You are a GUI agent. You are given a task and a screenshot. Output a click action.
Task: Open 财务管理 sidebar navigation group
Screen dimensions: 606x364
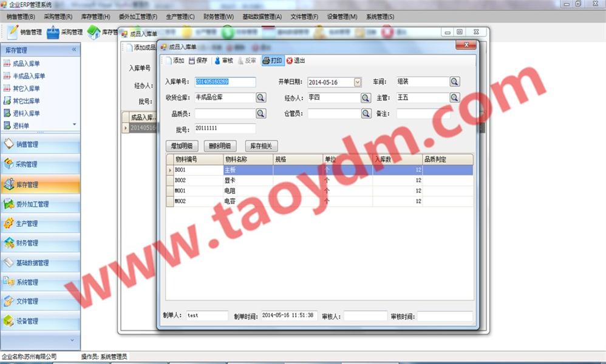[x=40, y=243]
